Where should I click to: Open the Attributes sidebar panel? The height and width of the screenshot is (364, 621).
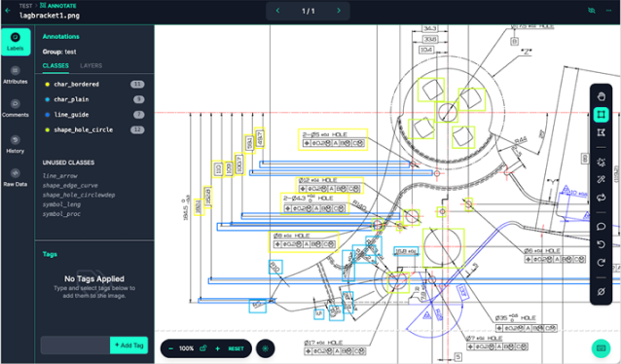click(x=16, y=75)
